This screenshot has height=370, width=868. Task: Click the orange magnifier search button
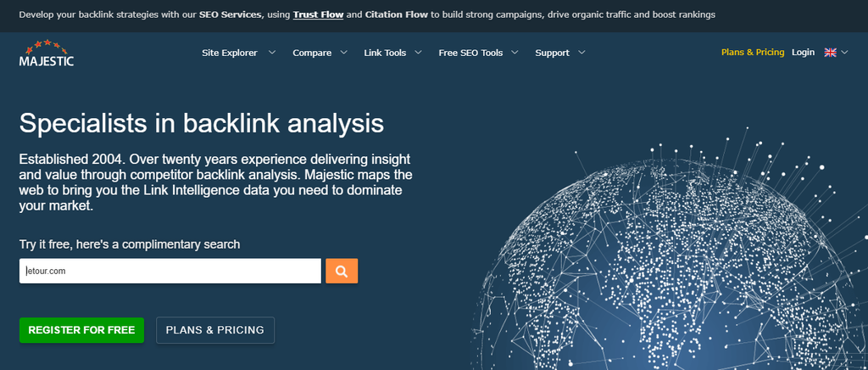[x=342, y=271]
